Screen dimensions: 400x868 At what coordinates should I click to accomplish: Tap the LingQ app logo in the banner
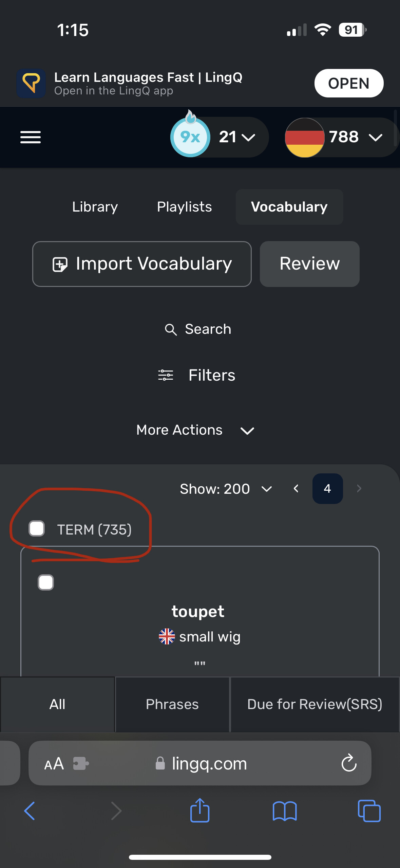click(x=31, y=83)
